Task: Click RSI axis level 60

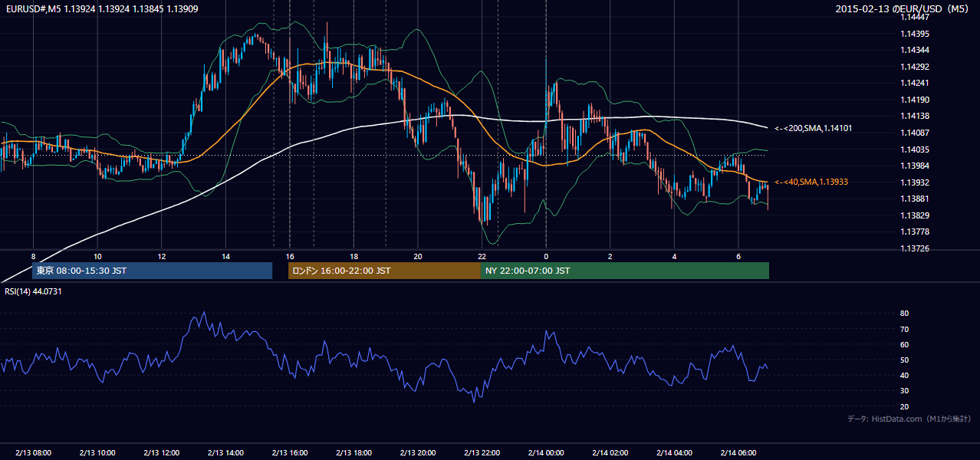Action: tap(904, 344)
